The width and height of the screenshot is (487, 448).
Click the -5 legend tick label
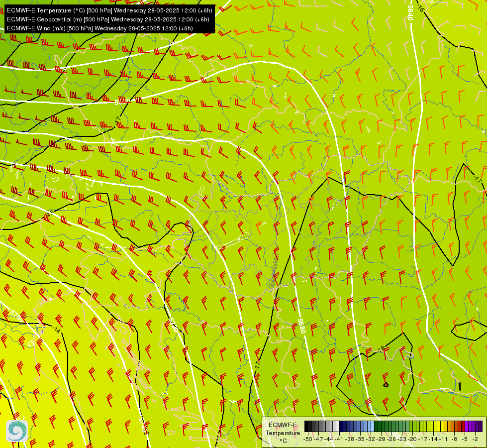[x=464, y=439]
